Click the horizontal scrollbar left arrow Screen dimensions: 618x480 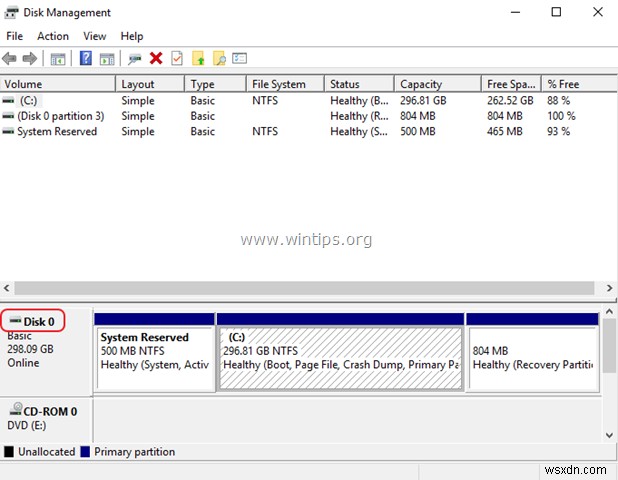tap(6, 288)
